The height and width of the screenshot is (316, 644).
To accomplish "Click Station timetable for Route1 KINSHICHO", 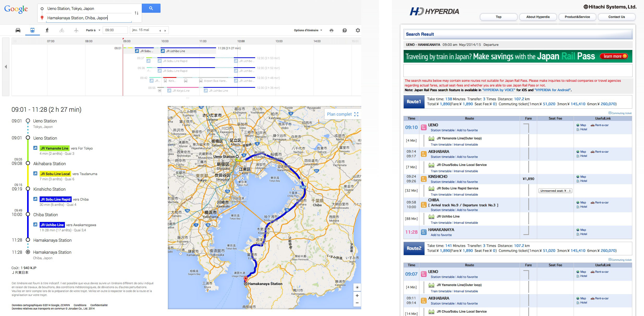I will (x=443, y=182).
